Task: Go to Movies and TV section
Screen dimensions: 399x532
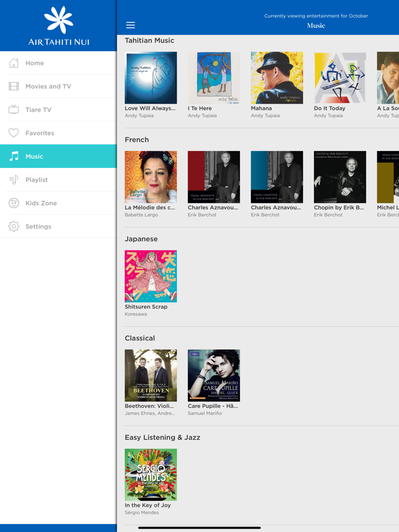Action: (58, 86)
